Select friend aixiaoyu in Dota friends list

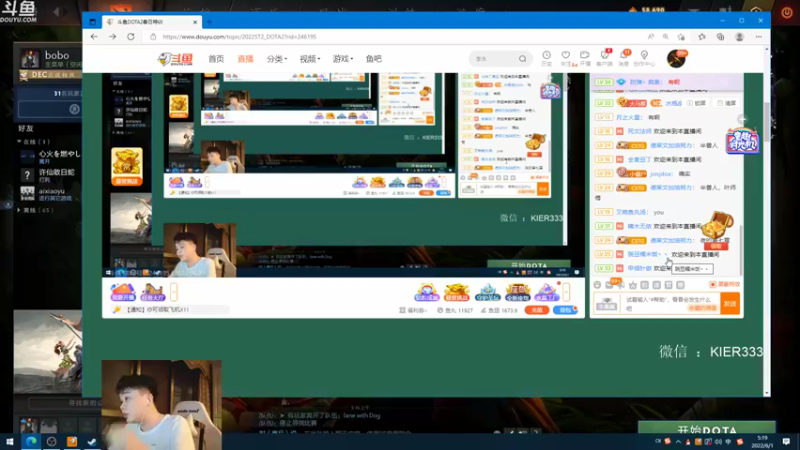(50, 193)
